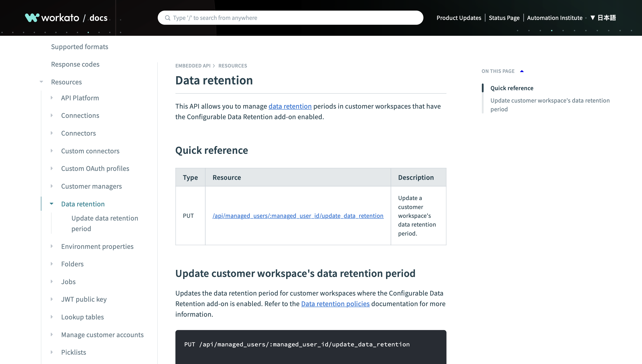Image resolution: width=642 pixels, height=364 pixels.
Task: Expand the Folders arrow
Action: (52, 264)
